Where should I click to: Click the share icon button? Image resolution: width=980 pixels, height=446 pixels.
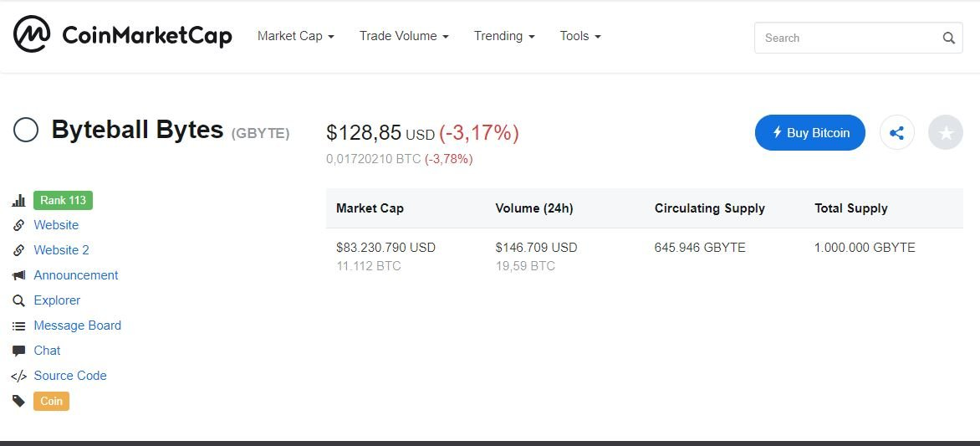tap(897, 133)
